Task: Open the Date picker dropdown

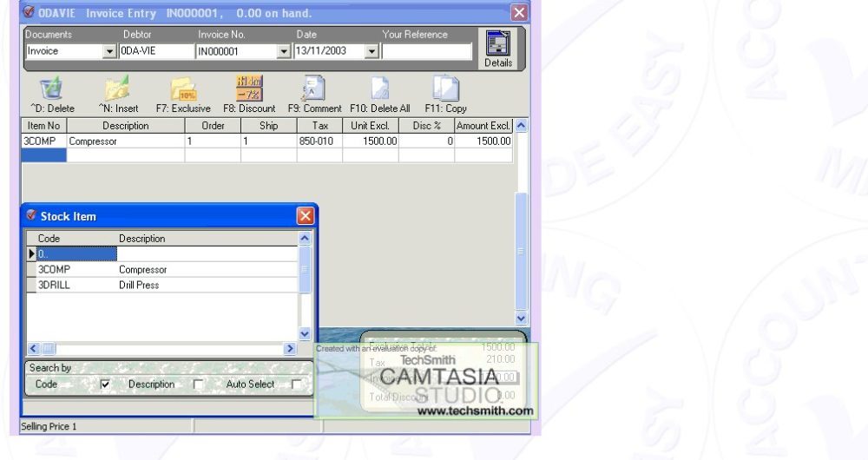Action: pos(372,51)
